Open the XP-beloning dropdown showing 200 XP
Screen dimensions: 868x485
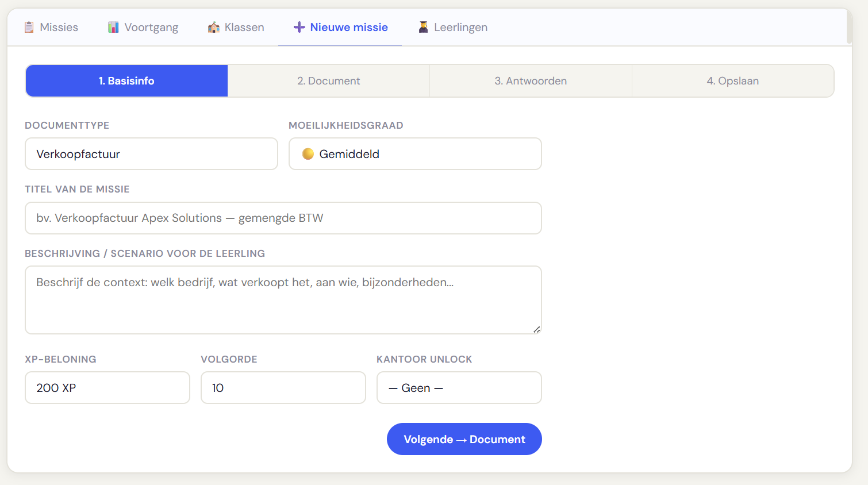[107, 387]
